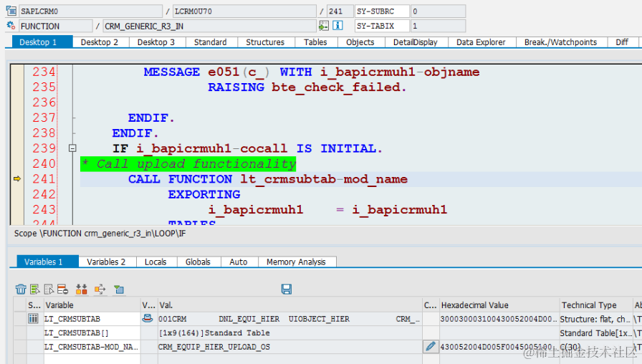
Task: Click the line number field showing 241
Action: pos(340,11)
